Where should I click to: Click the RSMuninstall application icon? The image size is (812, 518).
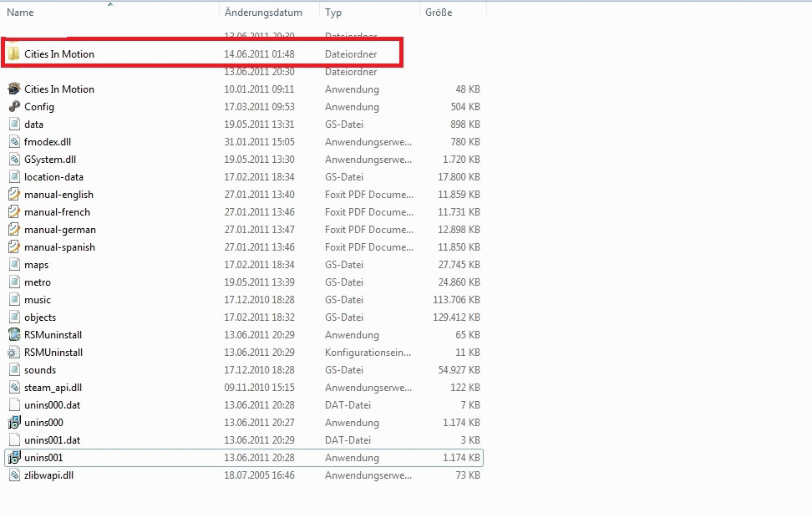tap(14, 335)
